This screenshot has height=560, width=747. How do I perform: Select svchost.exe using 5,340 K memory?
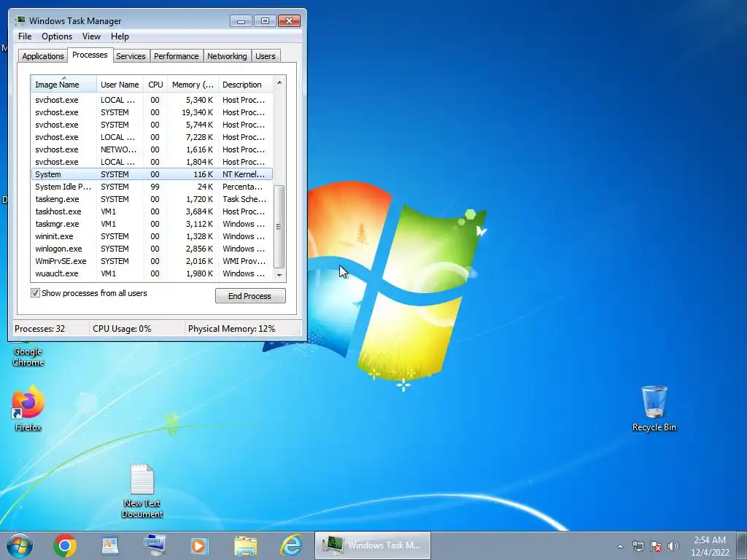[152, 100]
